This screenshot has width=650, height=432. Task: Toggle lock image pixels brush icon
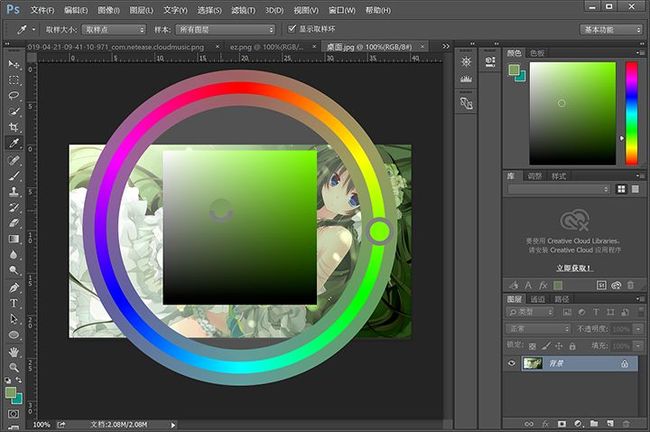point(546,346)
